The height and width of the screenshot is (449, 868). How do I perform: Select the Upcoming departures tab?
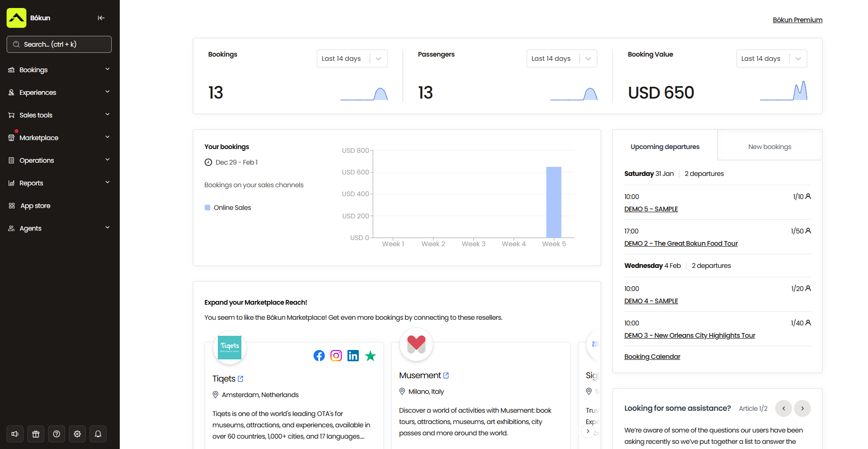click(x=665, y=146)
